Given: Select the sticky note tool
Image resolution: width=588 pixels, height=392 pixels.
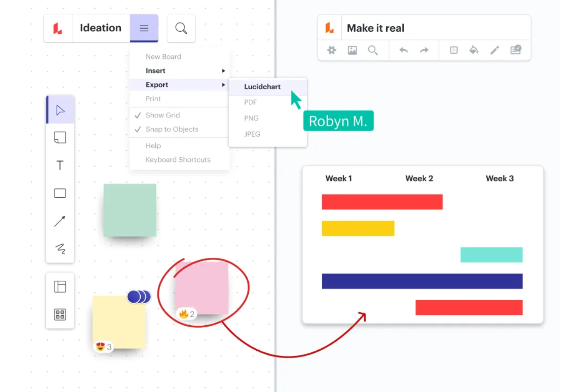Looking at the screenshot, I should [x=60, y=137].
